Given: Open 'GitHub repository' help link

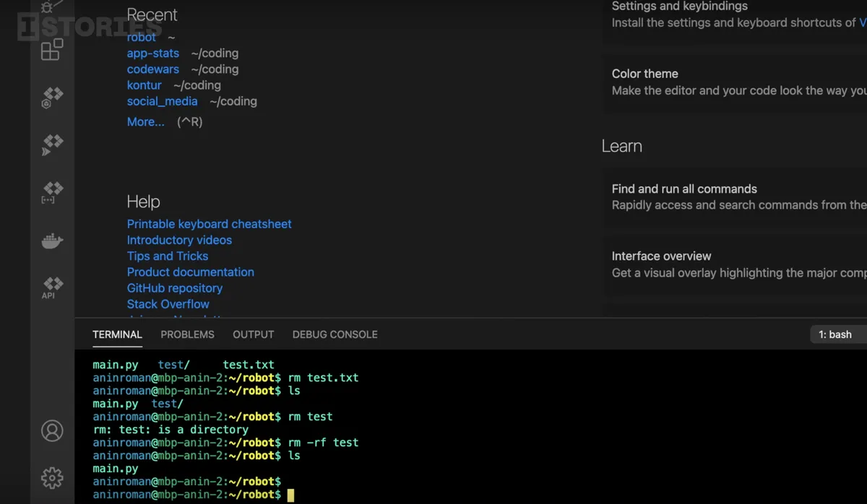Looking at the screenshot, I should 175,288.
